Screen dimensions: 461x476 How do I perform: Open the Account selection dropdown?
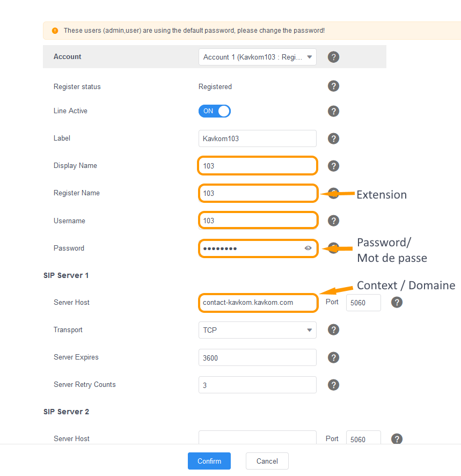tap(257, 57)
